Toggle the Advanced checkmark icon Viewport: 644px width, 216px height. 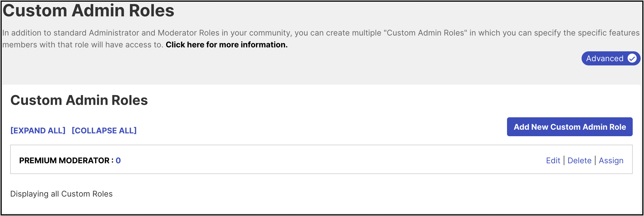pyautogui.click(x=632, y=58)
